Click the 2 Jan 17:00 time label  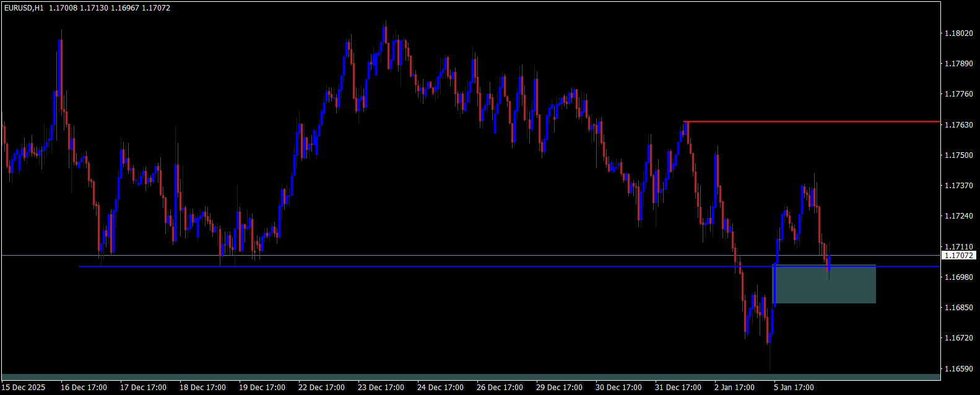(x=734, y=388)
